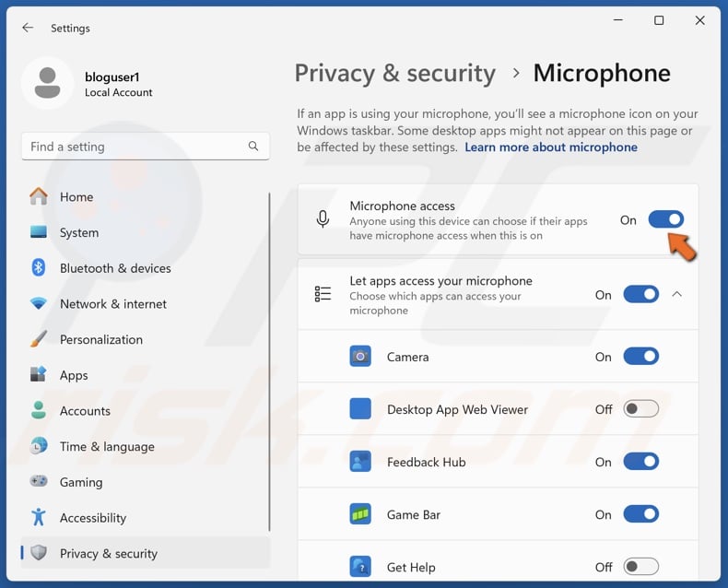Viewport: 728px width, 588px height.
Task: Click the back arrow in Settings
Action: [x=28, y=28]
